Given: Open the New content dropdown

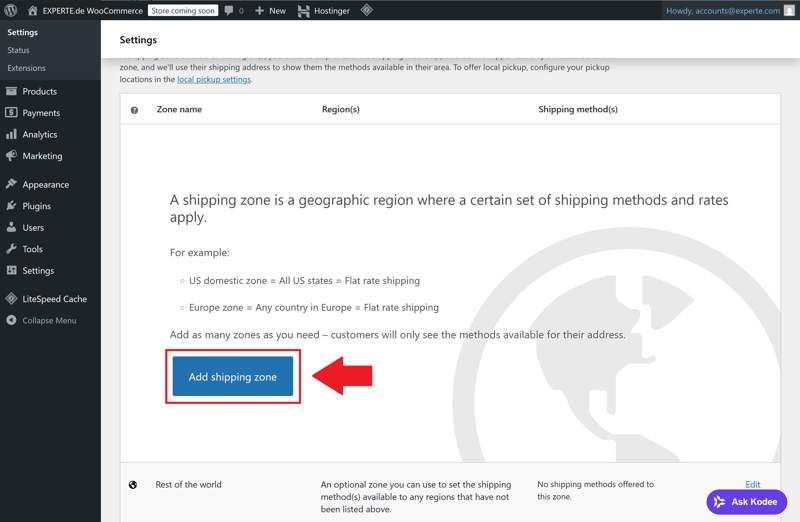Looking at the screenshot, I should [270, 10].
